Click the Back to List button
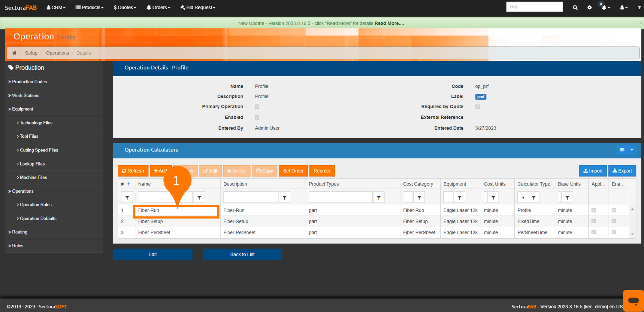The width and height of the screenshot is (644, 312). (x=242, y=254)
